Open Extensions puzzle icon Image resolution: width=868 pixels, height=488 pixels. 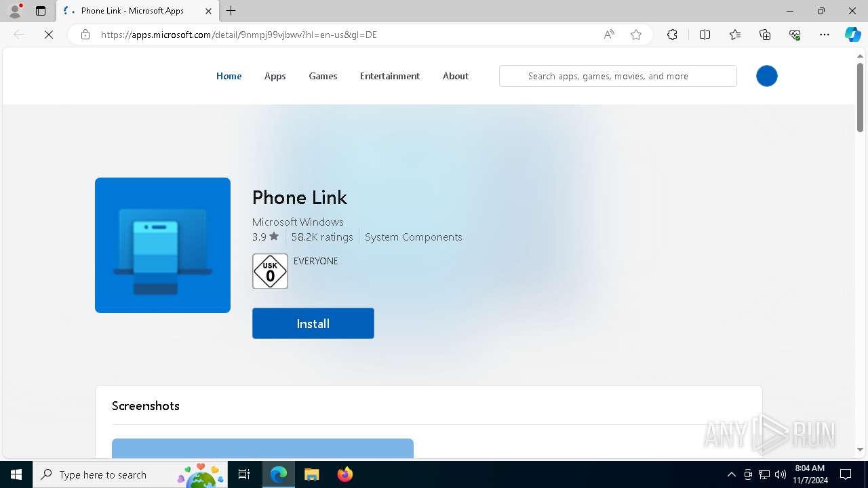tap(672, 35)
